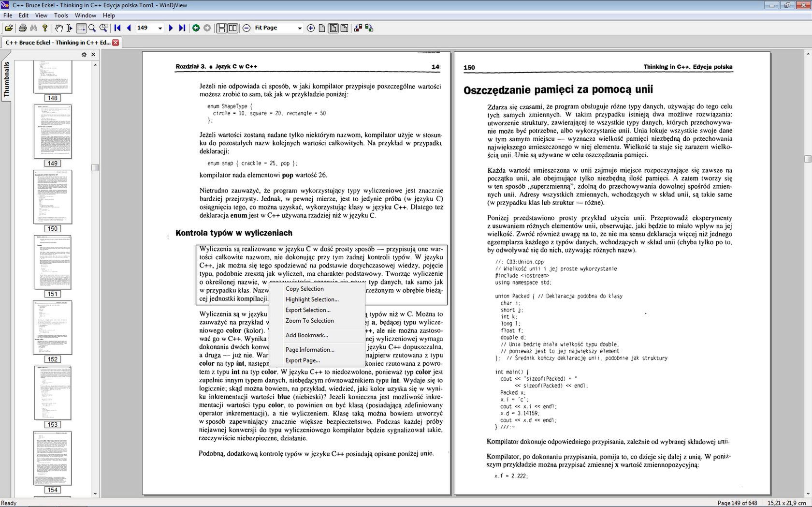Click status bar page size 15,21 x 21,9 cm
The image size is (812, 507).
click(x=786, y=503)
